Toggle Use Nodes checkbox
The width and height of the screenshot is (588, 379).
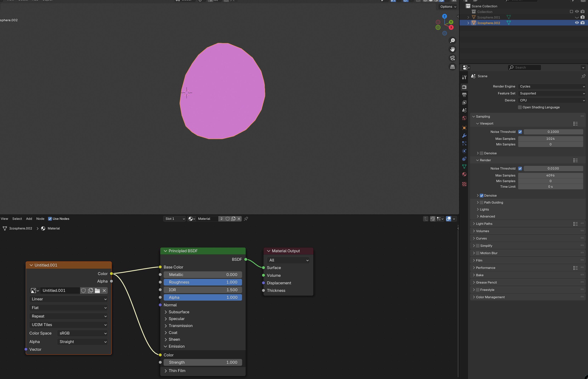coord(50,219)
